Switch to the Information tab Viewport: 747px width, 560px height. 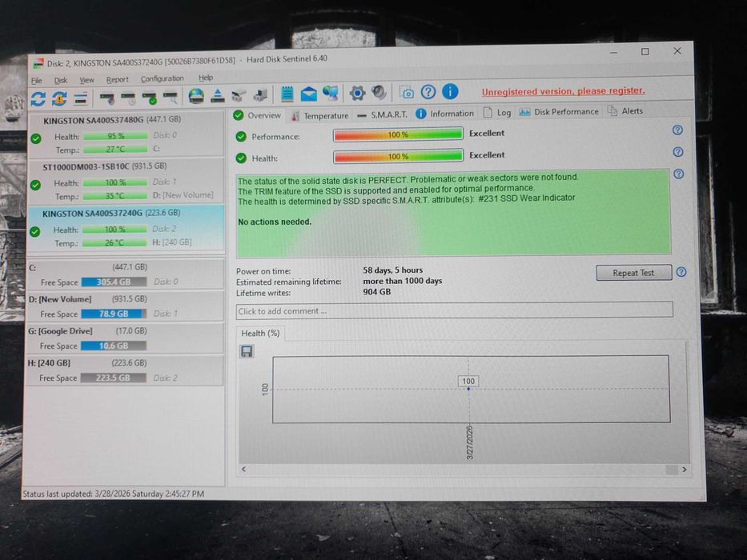tap(445, 114)
